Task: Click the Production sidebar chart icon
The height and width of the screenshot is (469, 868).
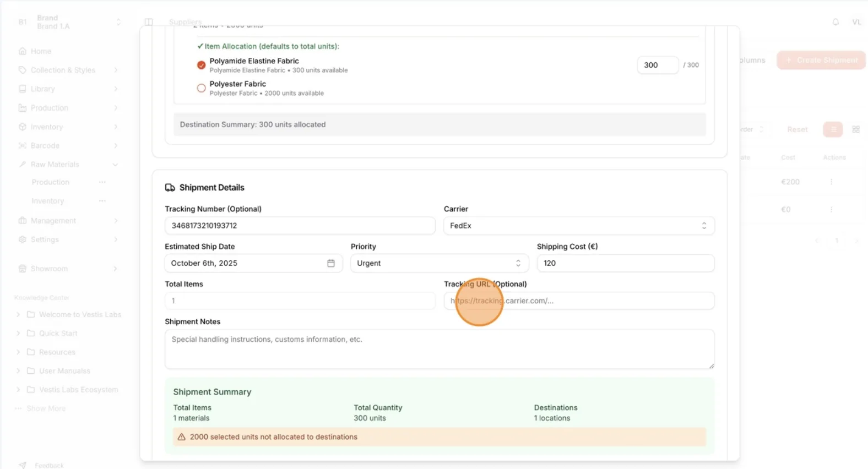Action: point(23,108)
